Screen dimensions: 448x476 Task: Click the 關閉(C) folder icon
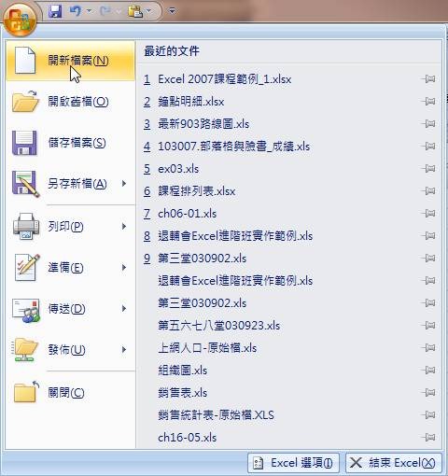click(x=26, y=392)
